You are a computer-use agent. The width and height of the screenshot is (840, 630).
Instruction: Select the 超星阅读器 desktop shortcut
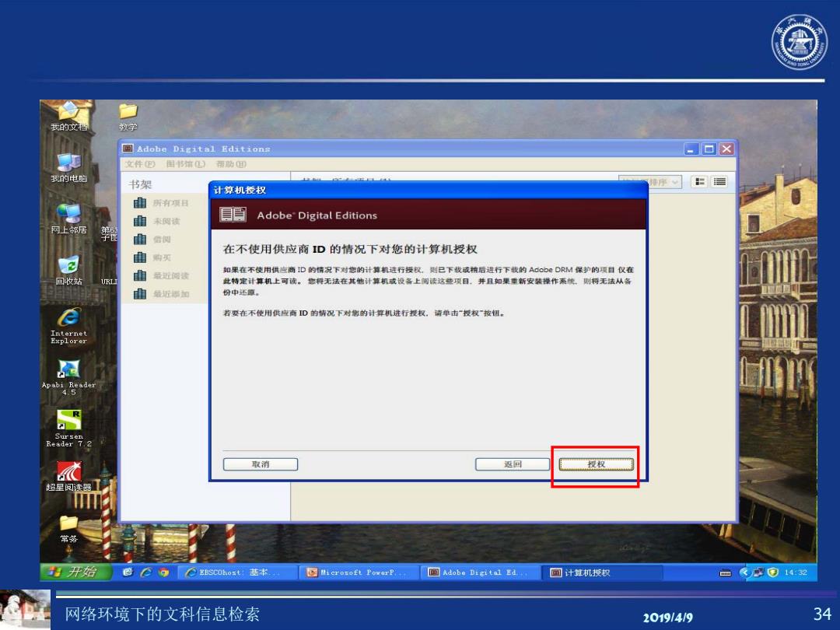[x=68, y=476]
